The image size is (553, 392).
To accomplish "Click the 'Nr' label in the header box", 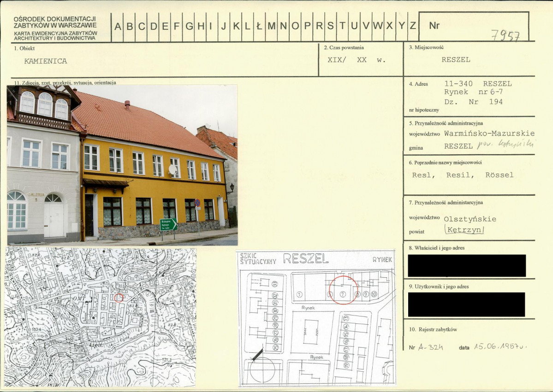I will (434, 25).
